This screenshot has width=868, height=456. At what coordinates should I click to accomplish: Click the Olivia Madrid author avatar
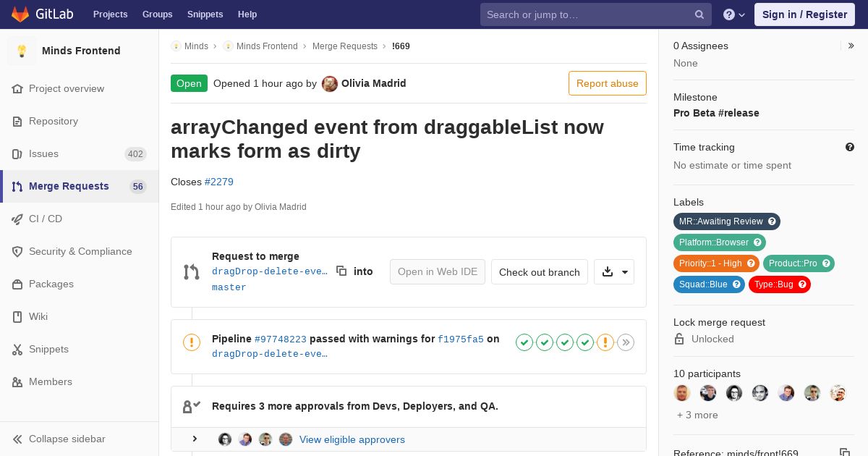click(x=330, y=84)
